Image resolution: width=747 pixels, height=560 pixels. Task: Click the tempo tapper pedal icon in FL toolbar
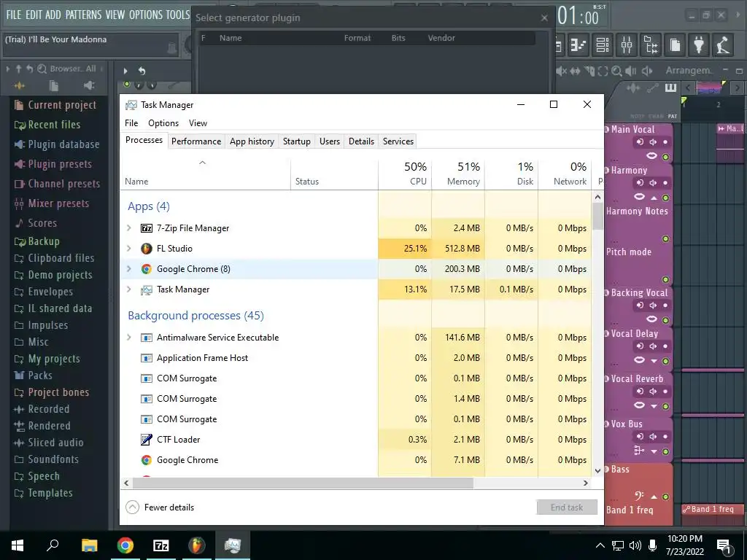(x=723, y=45)
